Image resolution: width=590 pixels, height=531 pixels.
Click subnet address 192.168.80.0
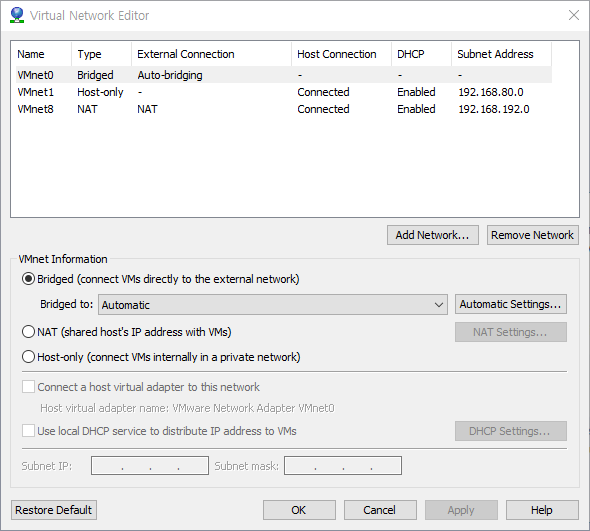coord(491,92)
